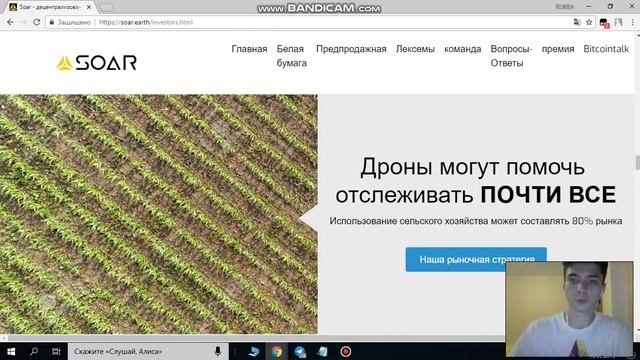This screenshot has width=640, height=360.
Task: Click the vertical page scrollbar thumb
Action: coord(637,162)
